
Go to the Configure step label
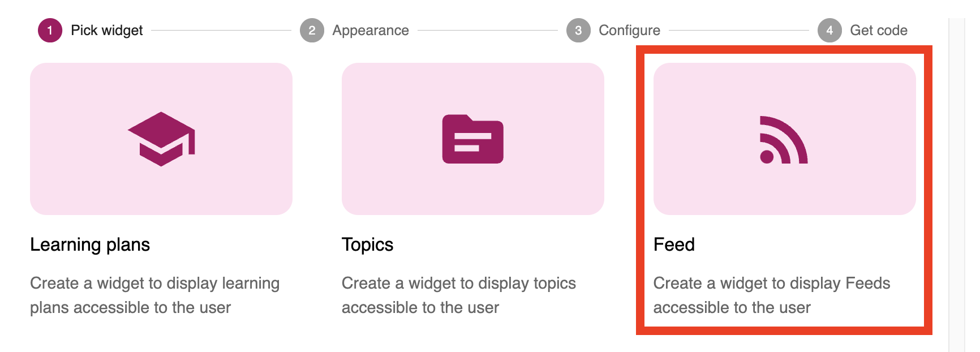[629, 31]
